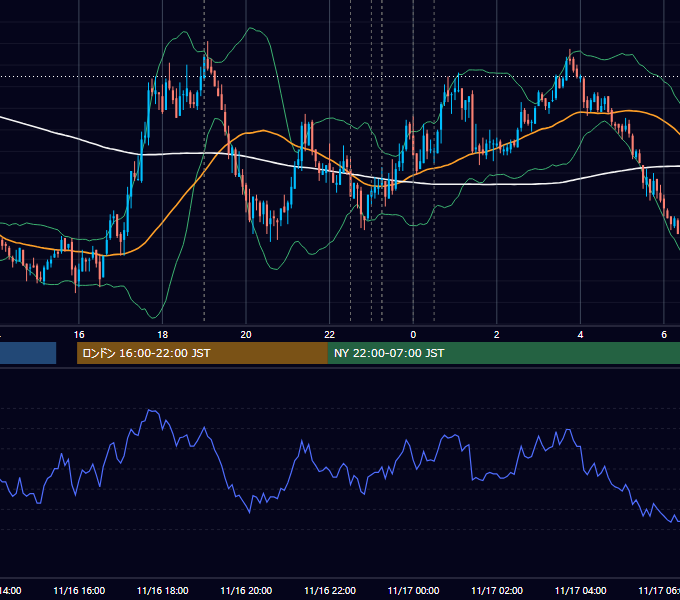This screenshot has width=680, height=600.
Task: Click the 4 hour label on upper axis
Action: click(580, 335)
